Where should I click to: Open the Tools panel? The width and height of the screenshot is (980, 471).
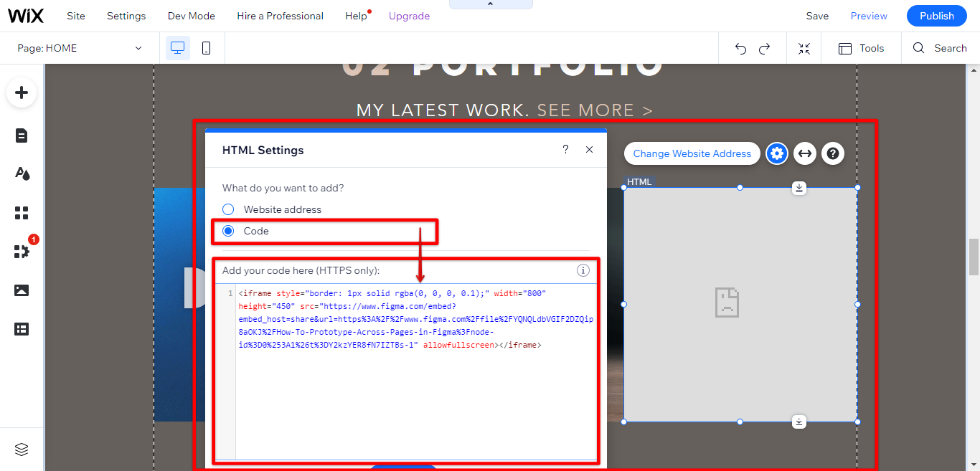[x=861, y=48]
